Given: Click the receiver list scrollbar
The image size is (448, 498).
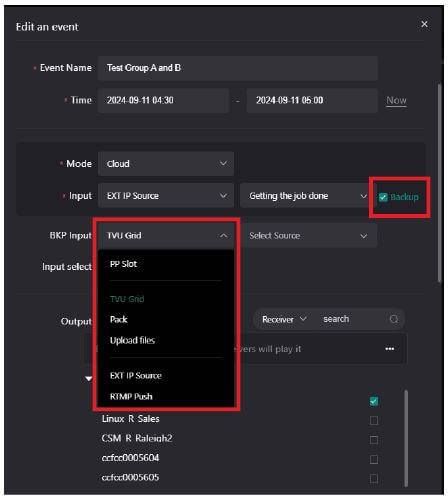Looking at the screenshot, I should (406, 439).
